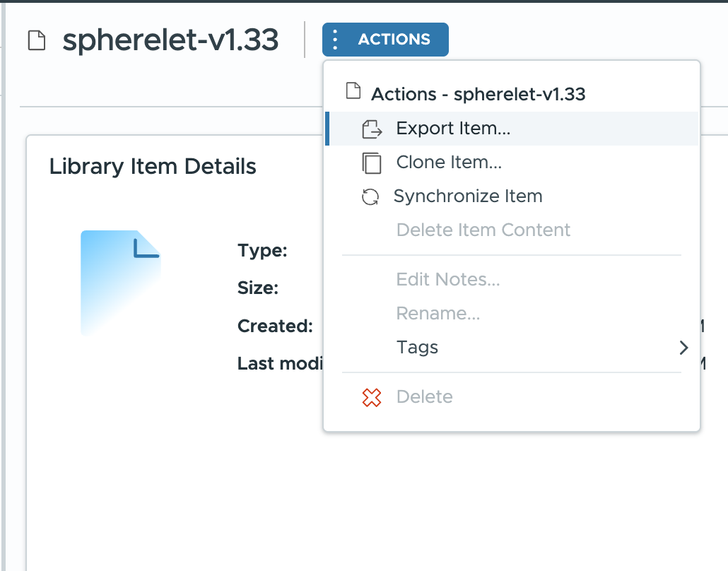Click the Export Item icon
This screenshot has width=728, height=571.
372,129
